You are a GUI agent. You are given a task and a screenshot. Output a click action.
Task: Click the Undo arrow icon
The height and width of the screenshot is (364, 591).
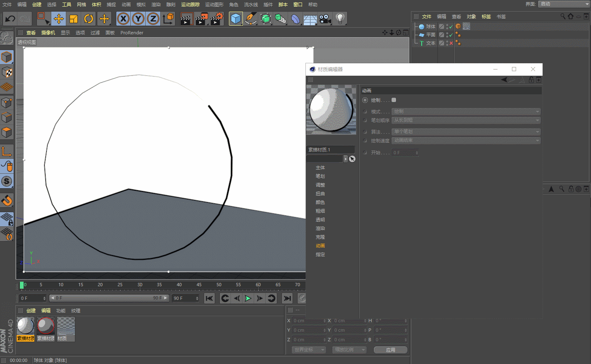tap(10, 19)
